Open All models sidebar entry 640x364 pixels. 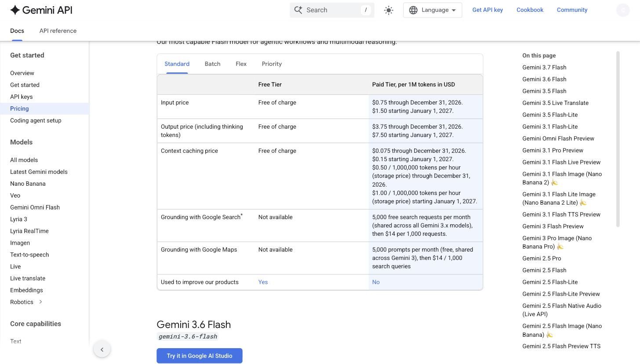click(x=24, y=160)
